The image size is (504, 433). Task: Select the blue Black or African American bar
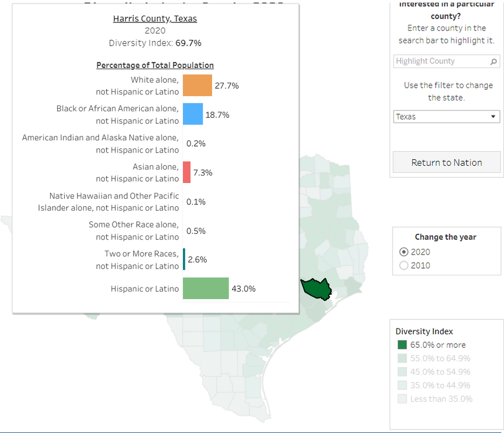[193, 114]
